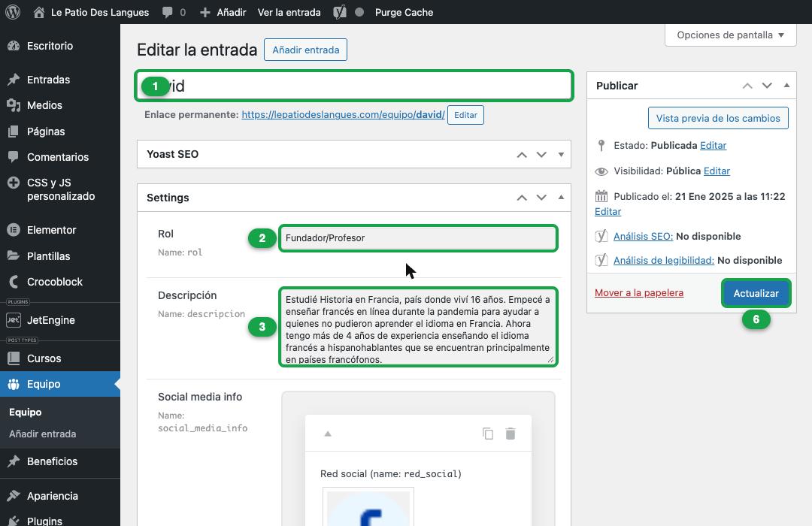Image resolution: width=812 pixels, height=526 pixels.
Task: Edit the Estado Publicada status
Action: point(713,146)
